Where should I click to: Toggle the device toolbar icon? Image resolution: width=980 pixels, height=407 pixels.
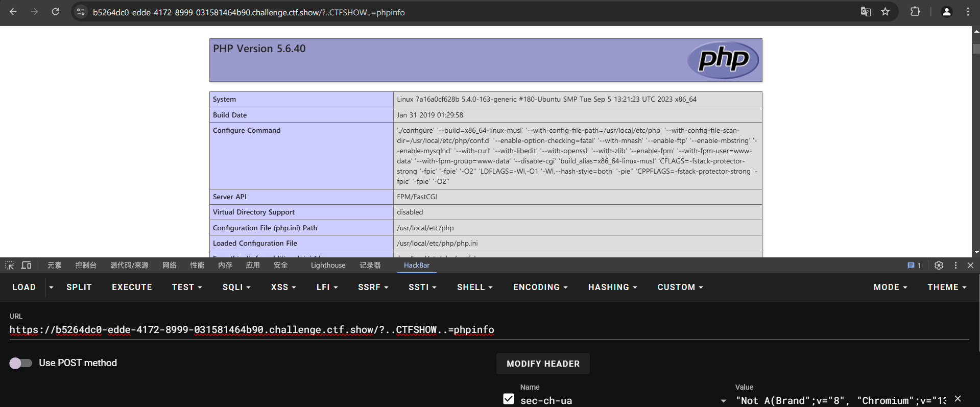coord(26,266)
